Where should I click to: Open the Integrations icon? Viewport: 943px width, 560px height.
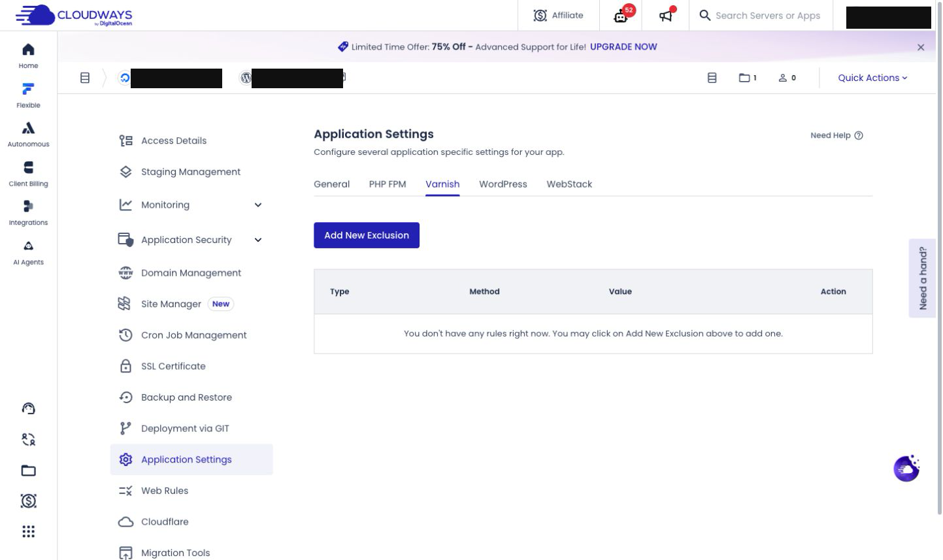point(28,213)
